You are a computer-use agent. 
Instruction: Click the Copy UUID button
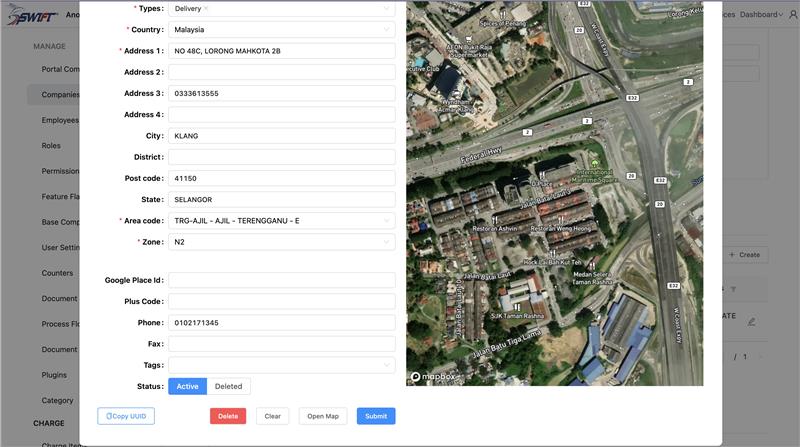point(126,416)
